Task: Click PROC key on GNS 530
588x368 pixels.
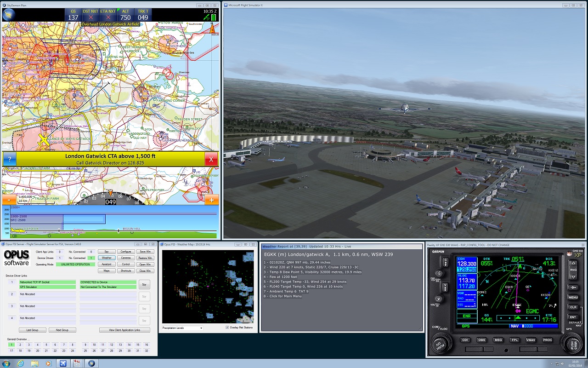Action: [x=548, y=340]
